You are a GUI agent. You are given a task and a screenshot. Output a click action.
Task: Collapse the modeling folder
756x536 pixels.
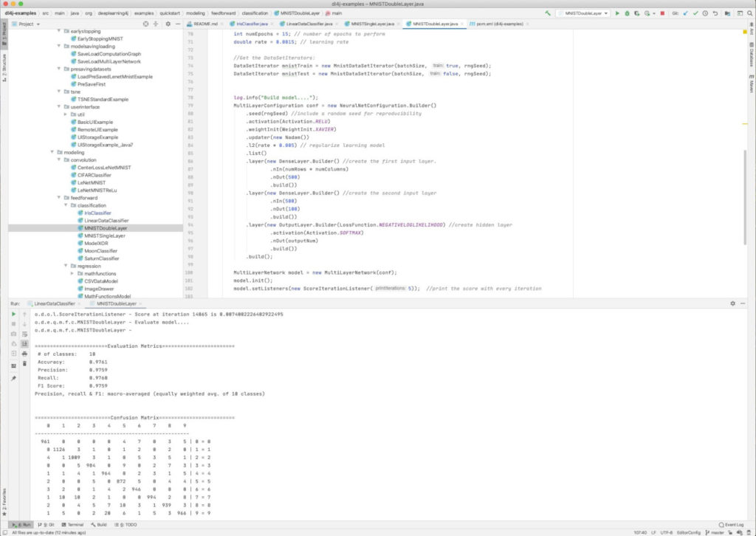pos(52,152)
